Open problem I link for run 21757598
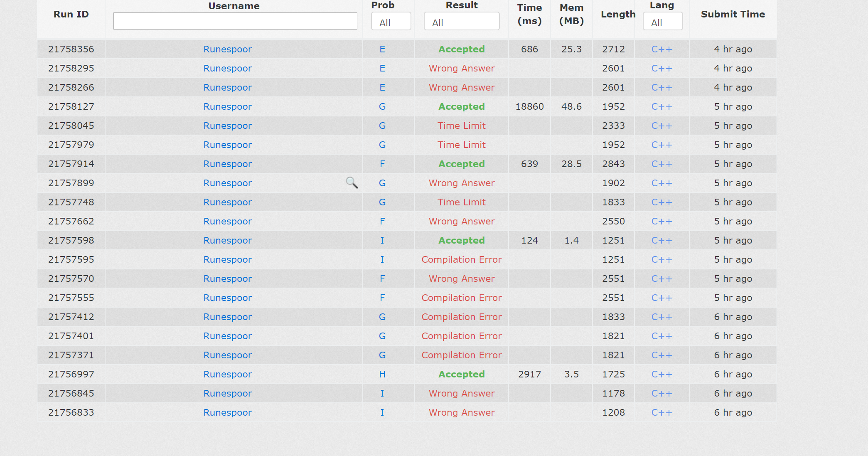The height and width of the screenshot is (456, 868). pyautogui.click(x=382, y=240)
